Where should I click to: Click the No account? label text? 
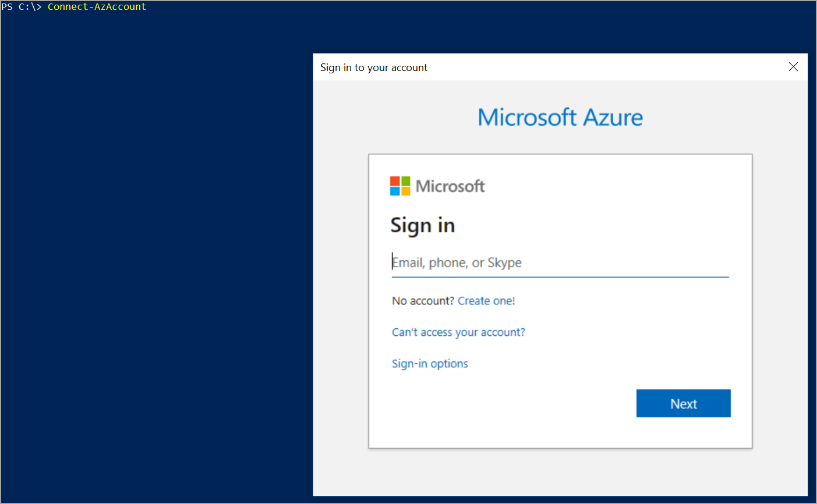coord(423,301)
